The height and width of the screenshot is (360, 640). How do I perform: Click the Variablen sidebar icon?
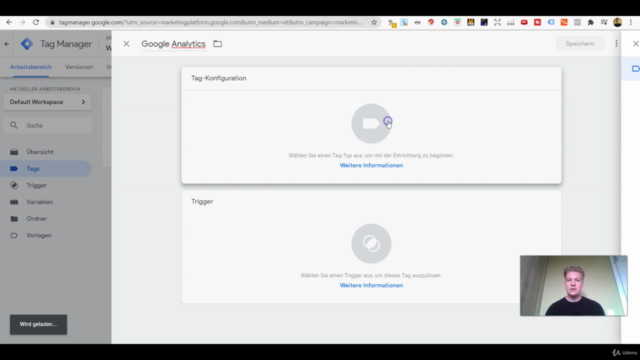[14, 202]
